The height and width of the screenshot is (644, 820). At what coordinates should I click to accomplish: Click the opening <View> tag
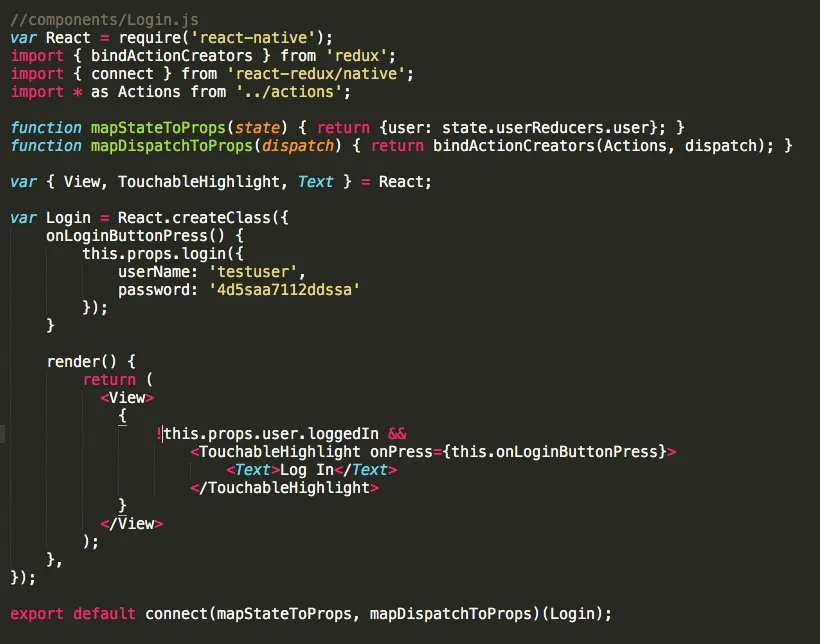tap(127, 398)
